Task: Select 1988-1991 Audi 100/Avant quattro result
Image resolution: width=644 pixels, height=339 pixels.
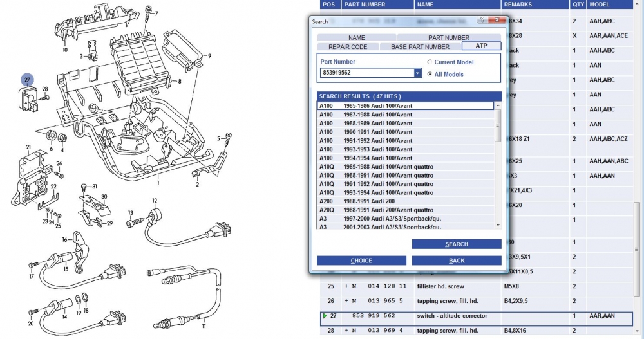Action: click(x=406, y=175)
